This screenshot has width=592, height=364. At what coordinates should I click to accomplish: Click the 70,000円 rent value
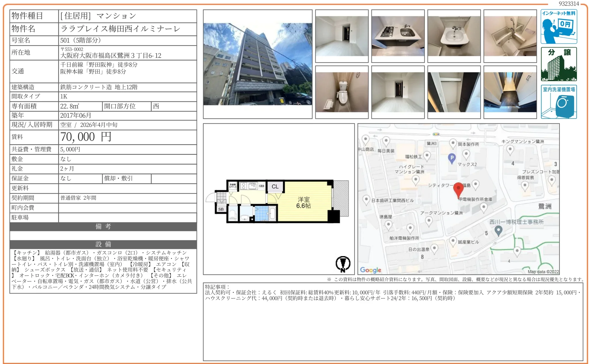point(86,137)
